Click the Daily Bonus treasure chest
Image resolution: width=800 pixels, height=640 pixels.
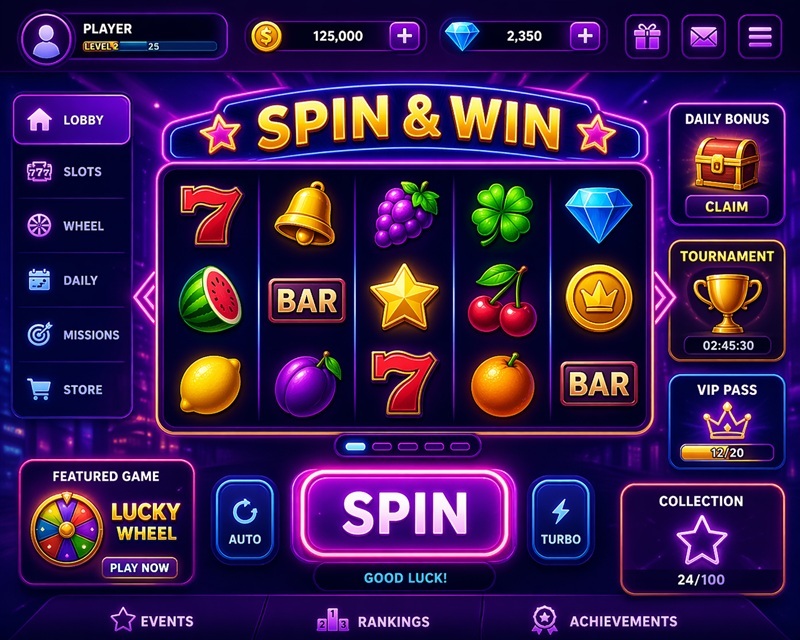[727, 163]
